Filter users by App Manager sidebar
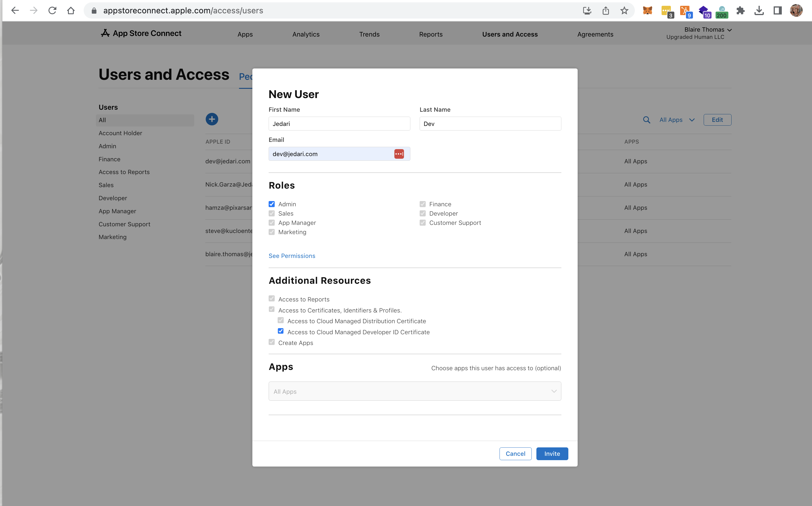 coord(117,211)
